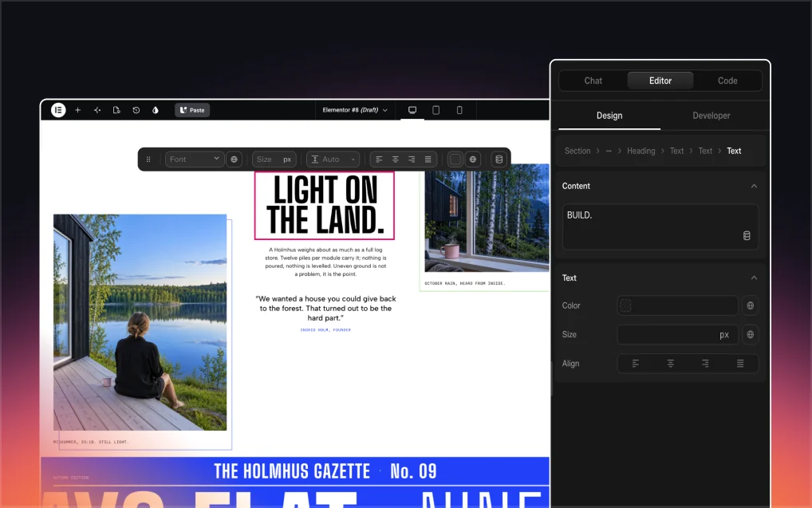This screenshot has height=508, width=812.
Task: Collapse the Content section
Action: 754,186
